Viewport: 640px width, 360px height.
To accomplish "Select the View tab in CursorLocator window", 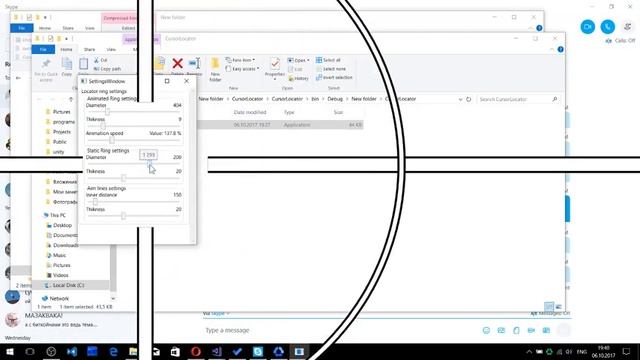I will coord(111,49).
